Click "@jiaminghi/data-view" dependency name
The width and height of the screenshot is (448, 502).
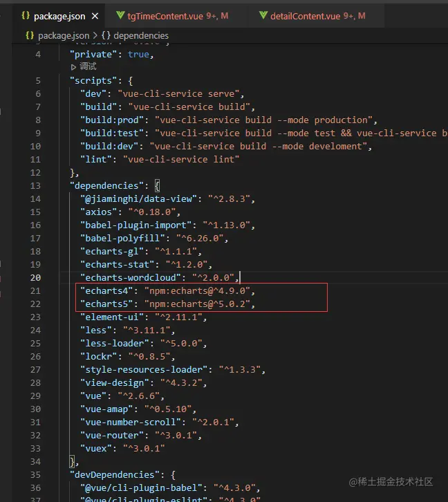(139, 199)
